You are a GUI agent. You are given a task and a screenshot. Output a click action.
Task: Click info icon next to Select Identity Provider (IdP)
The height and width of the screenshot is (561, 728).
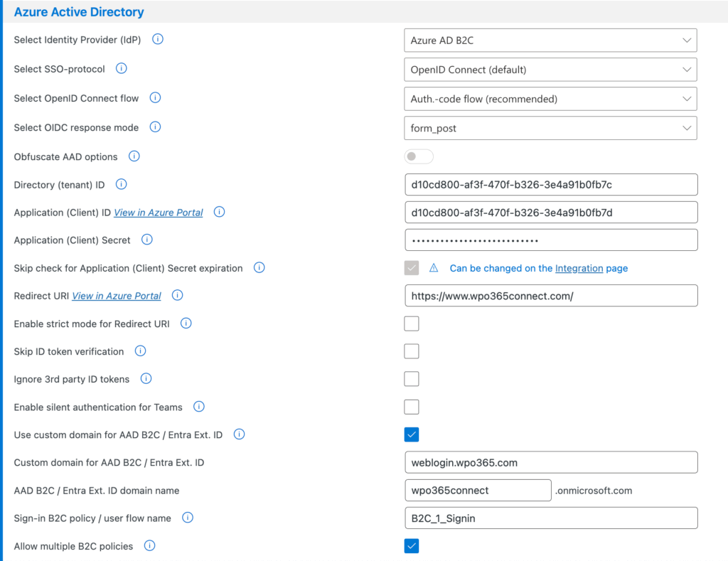click(158, 39)
